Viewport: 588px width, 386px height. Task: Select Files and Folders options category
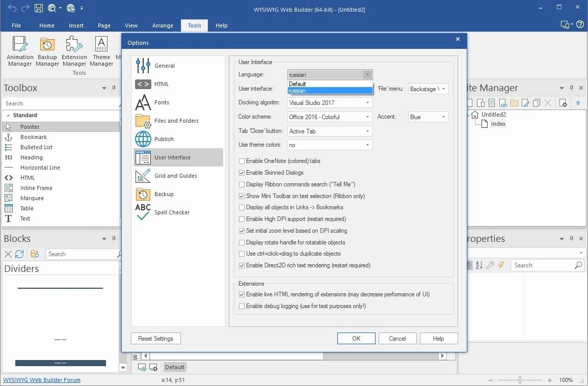[x=178, y=121]
